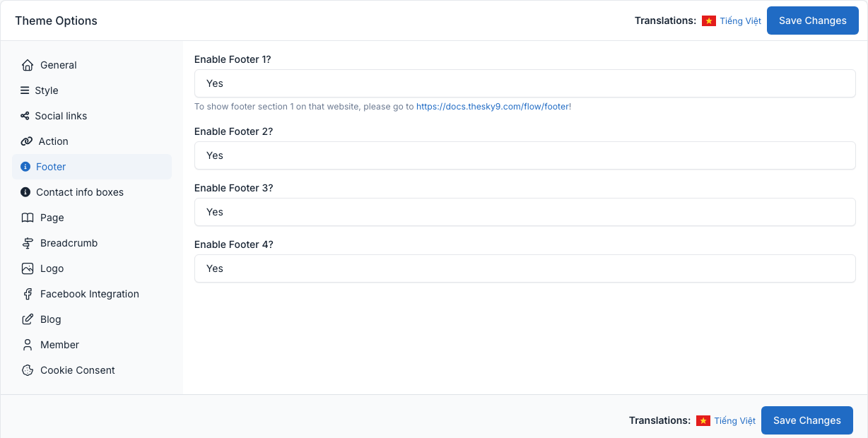The height and width of the screenshot is (438, 868).
Task: Click the pencil edit icon beside Blog
Action: 28,319
